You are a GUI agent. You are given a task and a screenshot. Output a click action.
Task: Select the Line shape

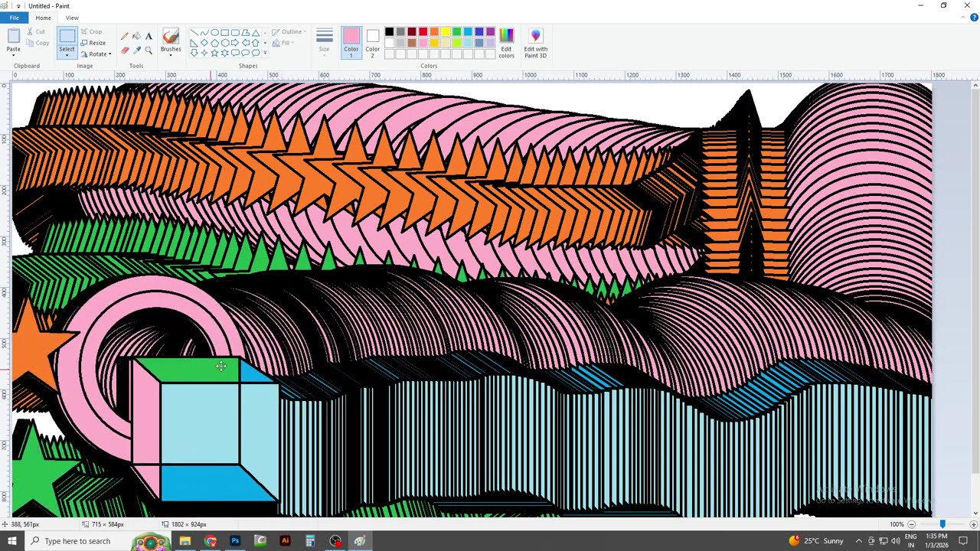(x=194, y=33)
